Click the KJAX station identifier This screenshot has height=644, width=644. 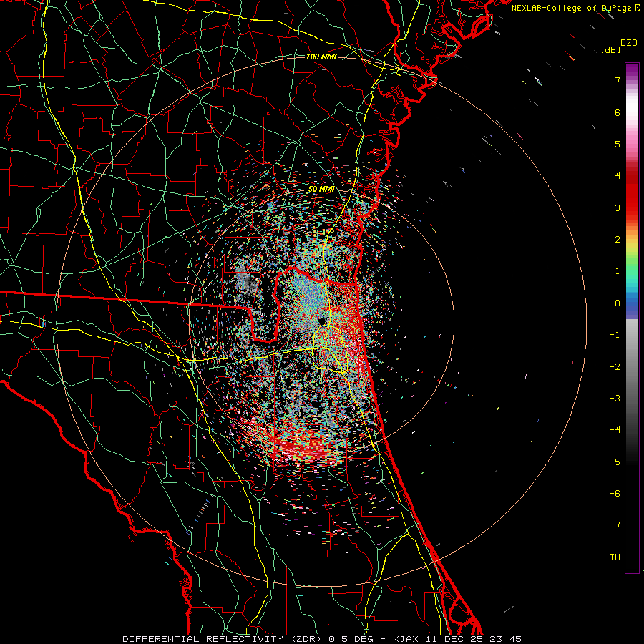tap(406, 639)
